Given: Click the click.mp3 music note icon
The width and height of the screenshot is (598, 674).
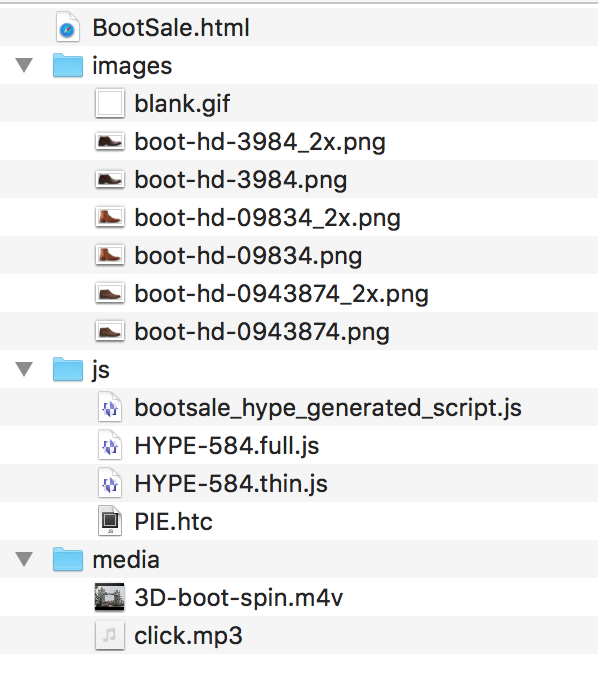Looking at the screenshot, I should (x=110, y=635).
